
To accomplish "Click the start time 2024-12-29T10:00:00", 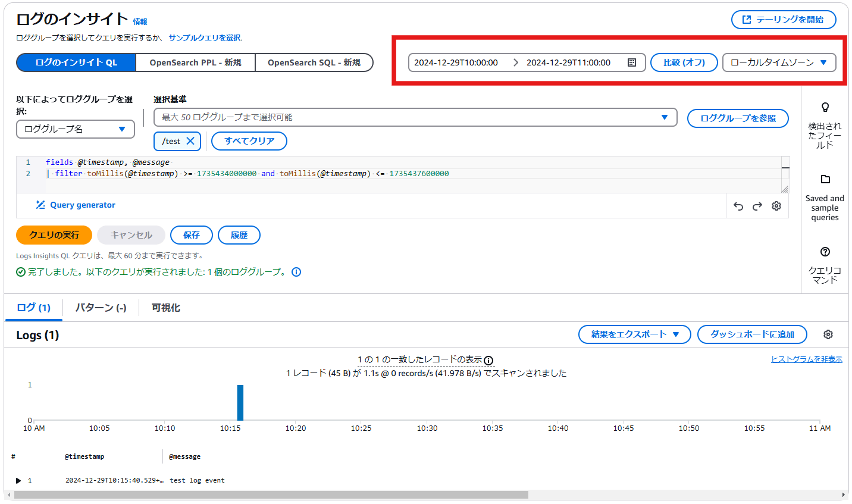I will (x=456, y=62).
